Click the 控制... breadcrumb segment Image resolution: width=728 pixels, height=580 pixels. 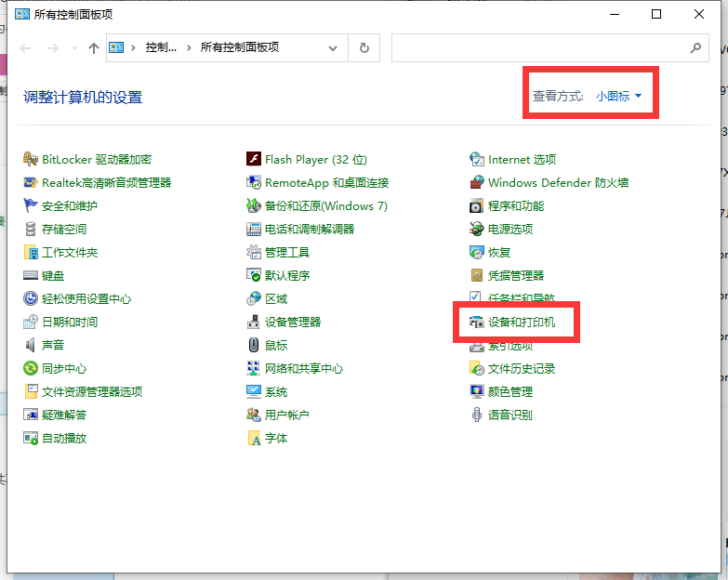161,47
